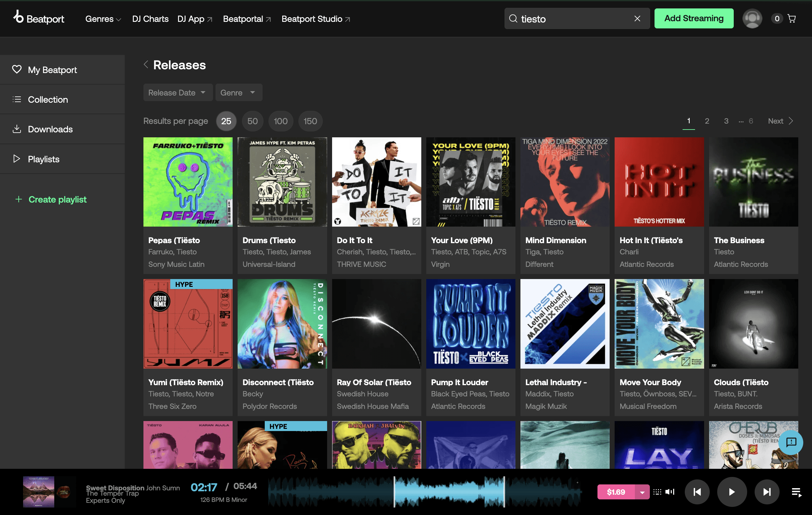This screenshot has width=812, height=515.
Task: Open the THRIVE MUSIC label link
Action: pos(361,264)
